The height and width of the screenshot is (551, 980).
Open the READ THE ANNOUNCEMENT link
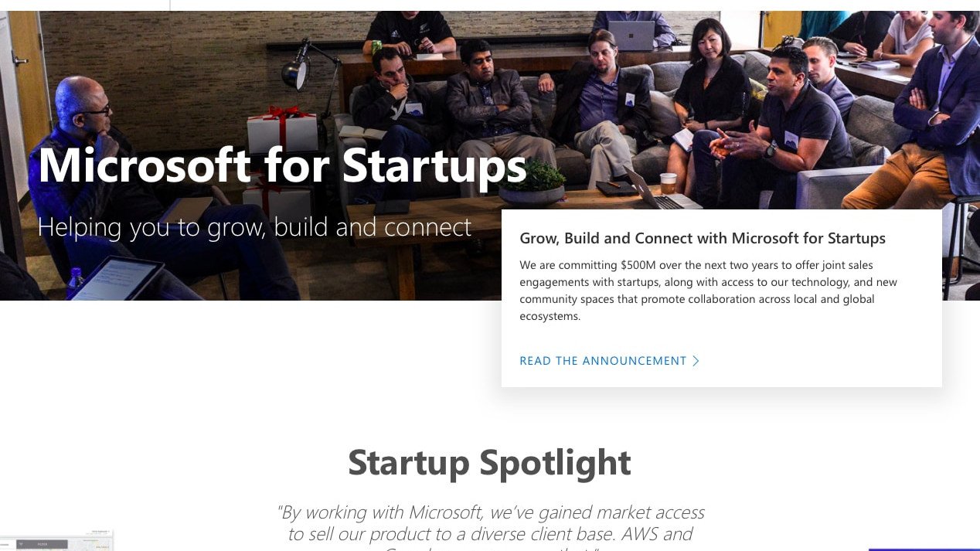pos(604,361)
